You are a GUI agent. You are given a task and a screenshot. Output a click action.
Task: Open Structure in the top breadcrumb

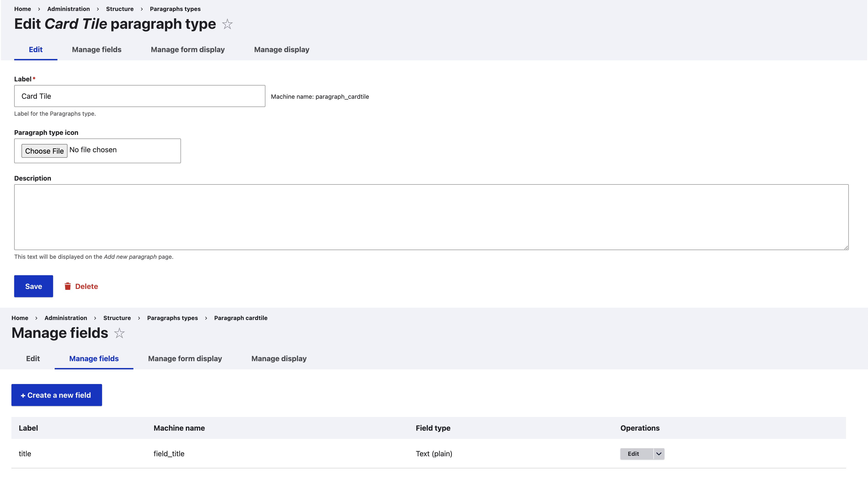tap(120, 9)
